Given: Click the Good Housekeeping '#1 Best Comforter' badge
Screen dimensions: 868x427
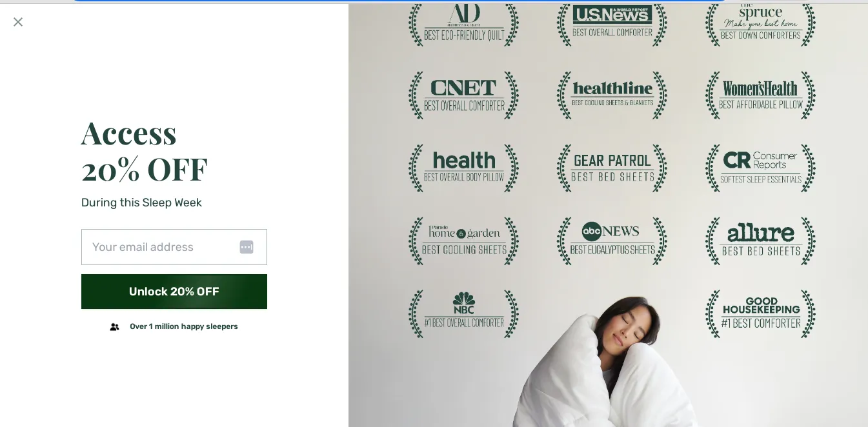Looking at the screenshot, I should 760,314.
